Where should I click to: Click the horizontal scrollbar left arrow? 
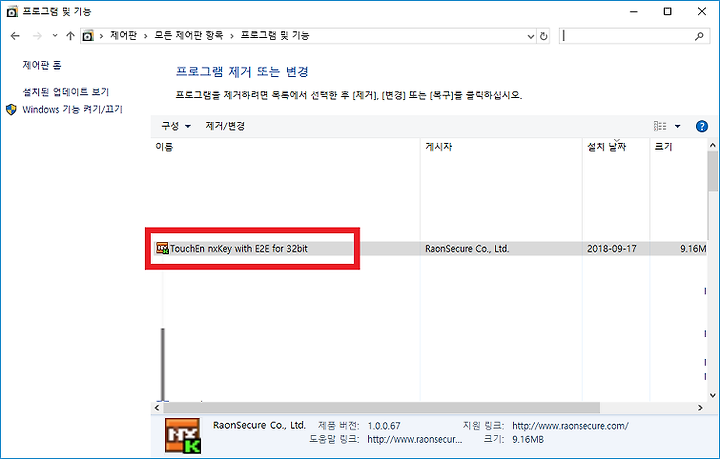pyautogui.click(x=157, y=408)
